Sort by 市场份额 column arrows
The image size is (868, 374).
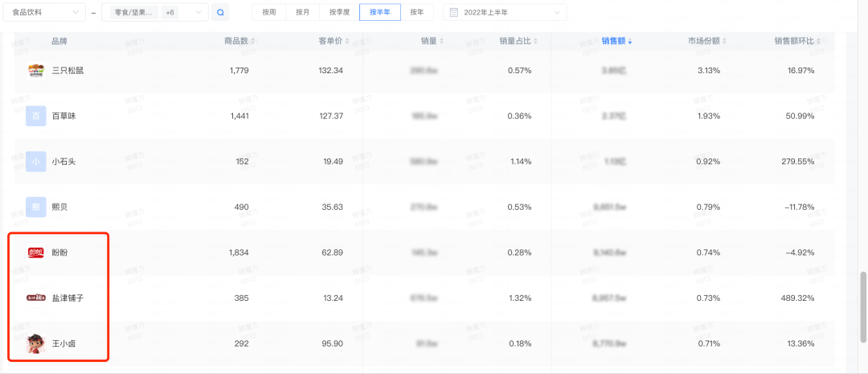click(x=724, y=41)
